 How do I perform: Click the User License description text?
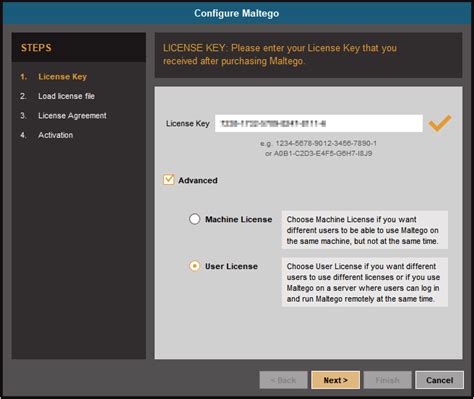[365, 282]
